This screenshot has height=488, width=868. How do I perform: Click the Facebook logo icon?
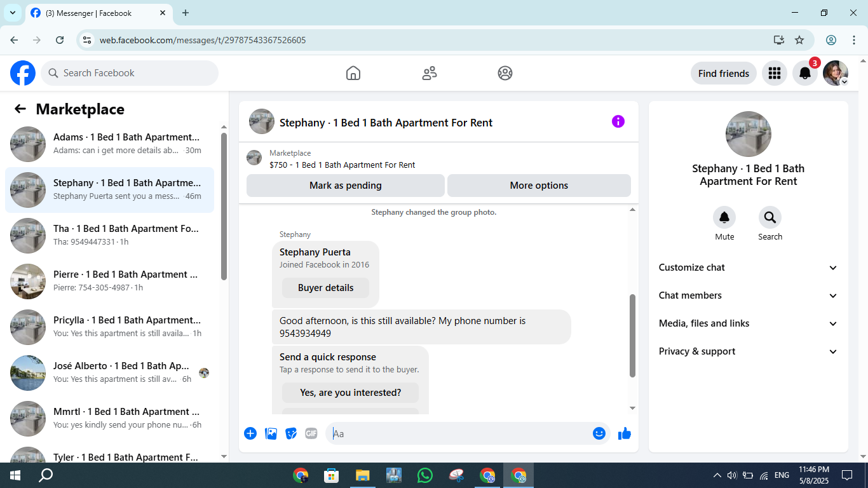coord(23,73)
